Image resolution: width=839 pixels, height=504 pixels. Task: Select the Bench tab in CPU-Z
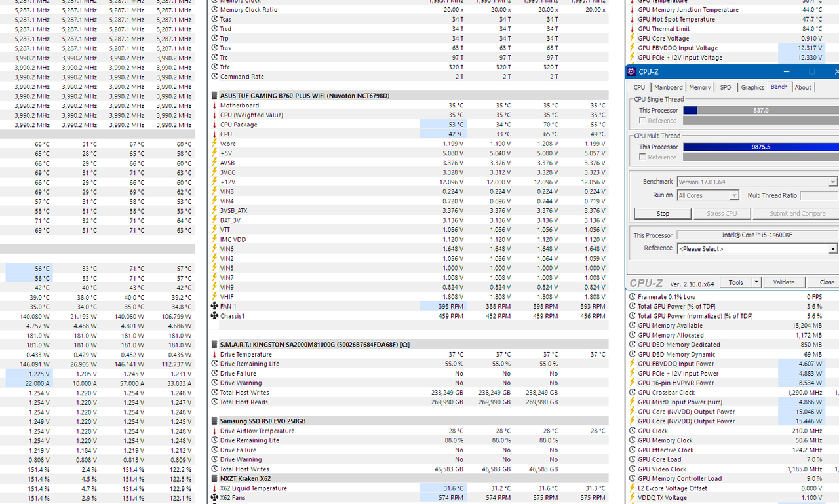pos(779,87)
